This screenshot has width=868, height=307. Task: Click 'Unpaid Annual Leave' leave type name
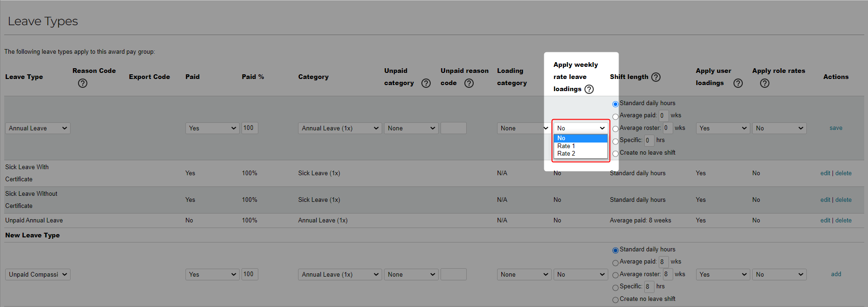[x=34, y=220]
